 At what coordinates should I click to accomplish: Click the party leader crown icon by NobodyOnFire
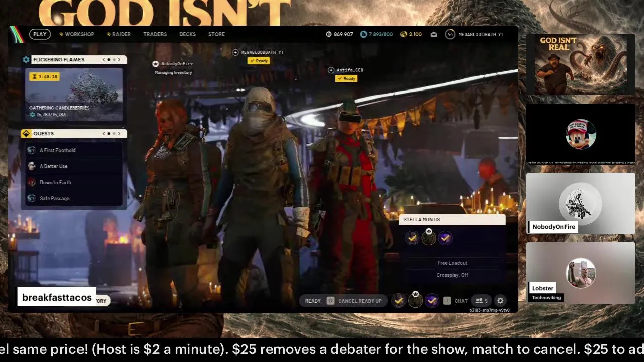pos(155,64)
